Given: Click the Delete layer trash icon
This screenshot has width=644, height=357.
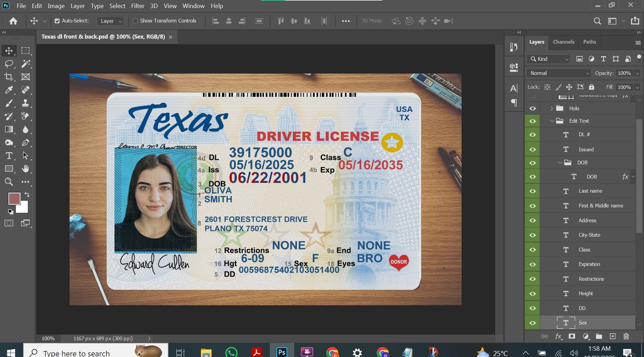Looking at the screenshot, I should tap(626, 336).
